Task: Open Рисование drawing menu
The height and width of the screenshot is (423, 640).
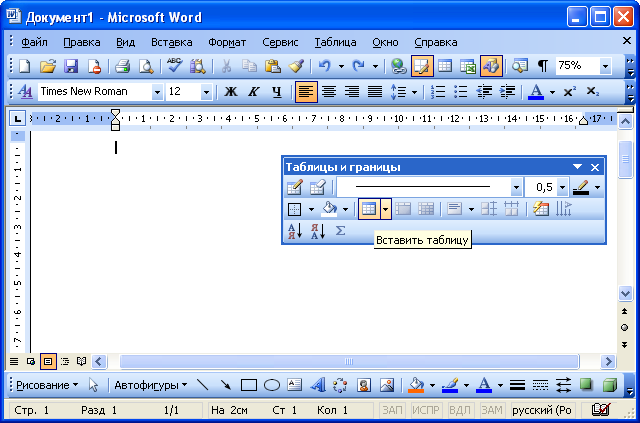Action: [47, 385]
